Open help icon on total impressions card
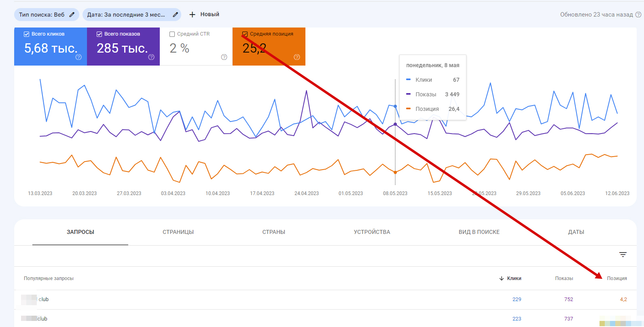The height and width of the screenshot is (327, 644). click(x=151, y=57)
